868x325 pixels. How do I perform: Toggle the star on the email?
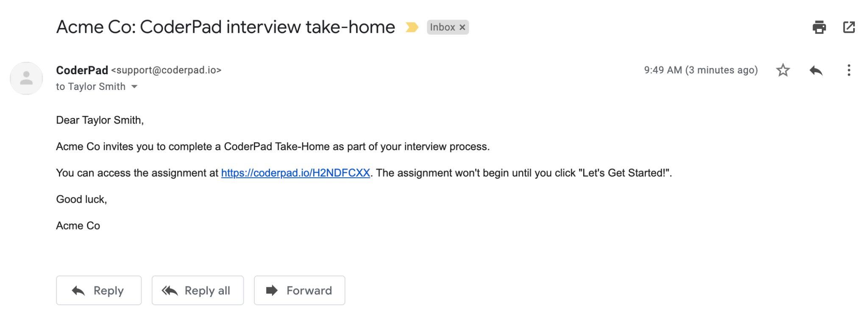coord(783,70)
